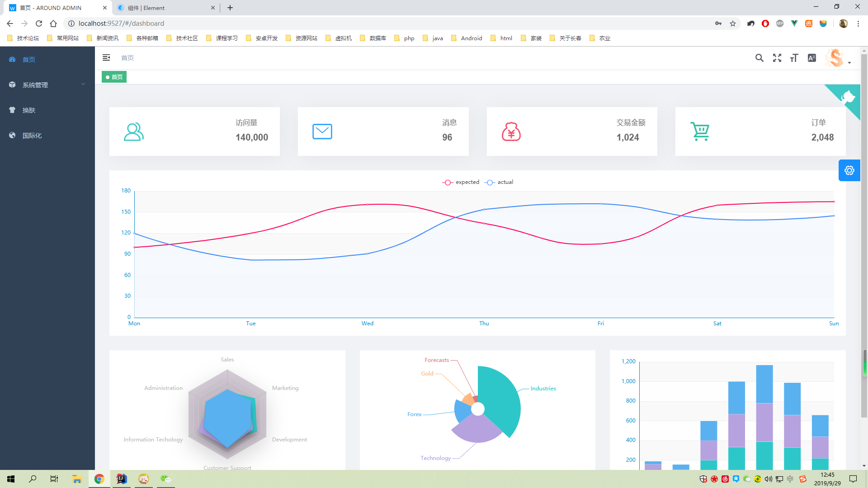The image size is (868, 488).
Task: Open the Android bookmark folder
Action: tap(467, 38)
